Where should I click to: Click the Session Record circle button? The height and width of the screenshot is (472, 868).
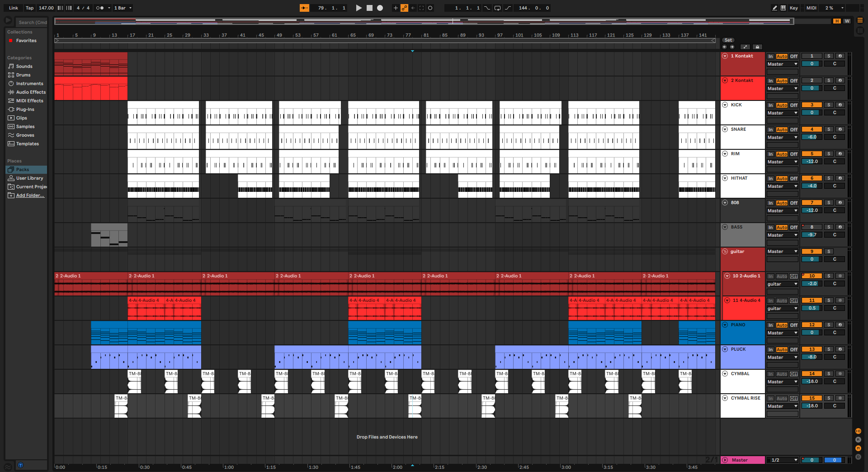(430, 8)
